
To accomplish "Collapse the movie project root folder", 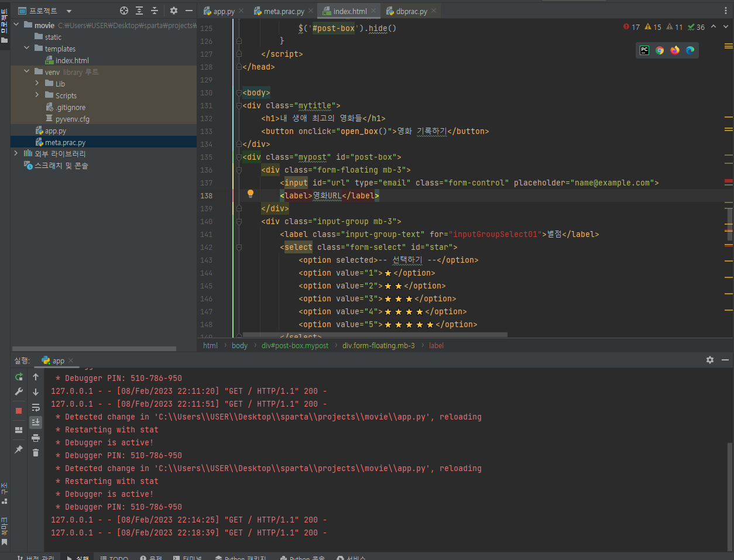I will coord(16,25).
